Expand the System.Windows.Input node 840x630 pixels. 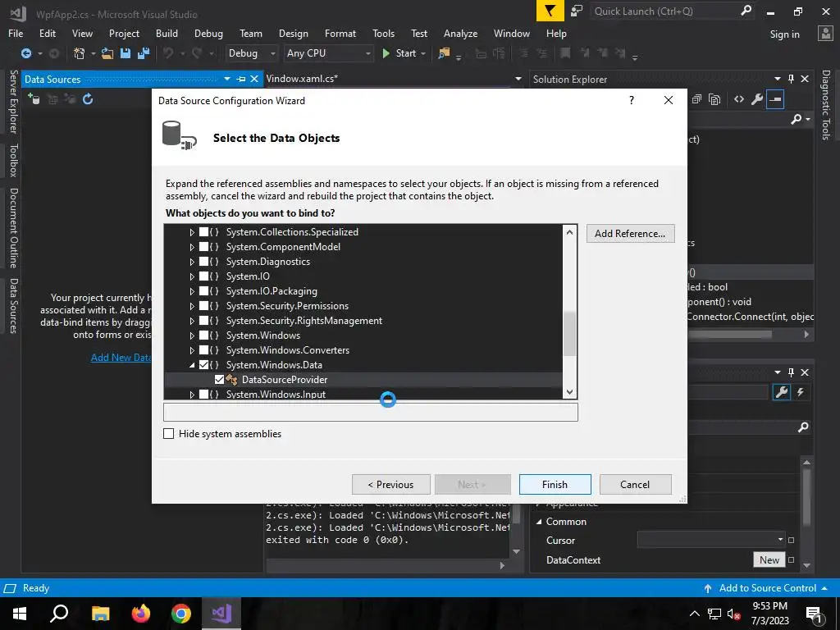pos(192,395)
